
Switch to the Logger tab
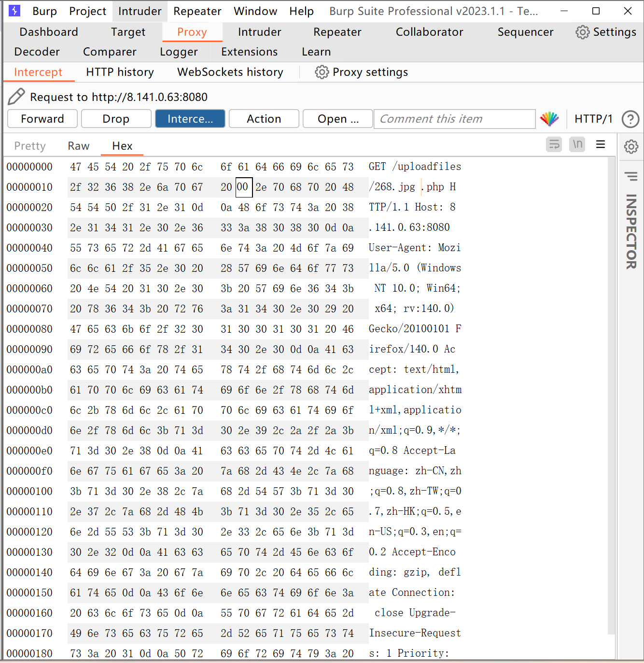click(179, 52)
